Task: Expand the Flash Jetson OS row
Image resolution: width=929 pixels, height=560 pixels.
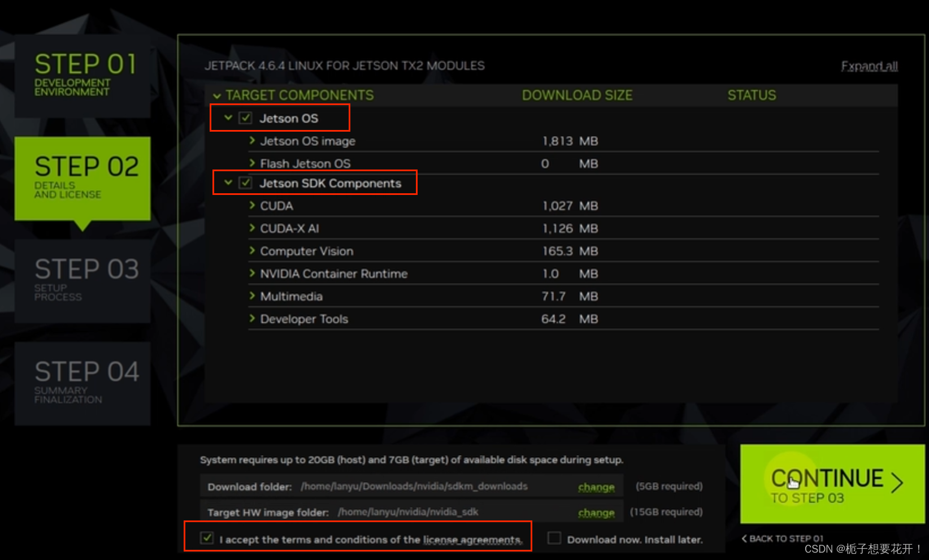Action: 252,163
